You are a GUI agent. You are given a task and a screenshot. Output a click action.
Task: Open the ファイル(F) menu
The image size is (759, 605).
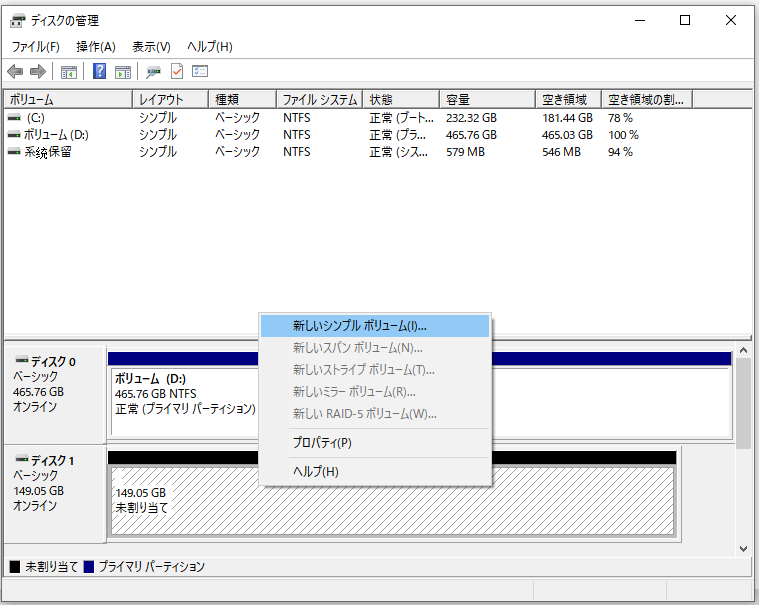(35, 47)
